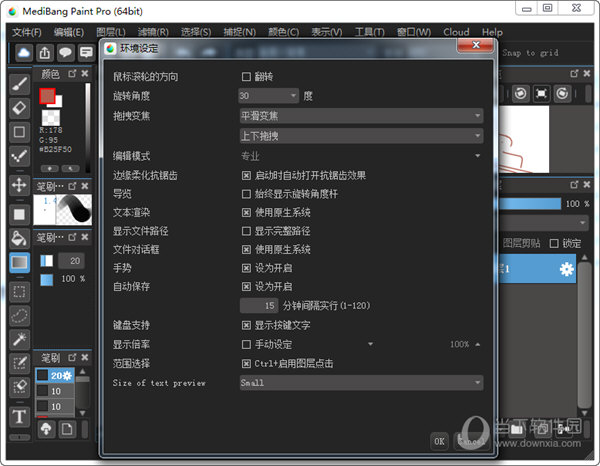The width and height of the screenshot is (600, 466).
Task: Toggle 手势 设为开启 checkbox
Action: pyautogui.click(x=246, y=268)
